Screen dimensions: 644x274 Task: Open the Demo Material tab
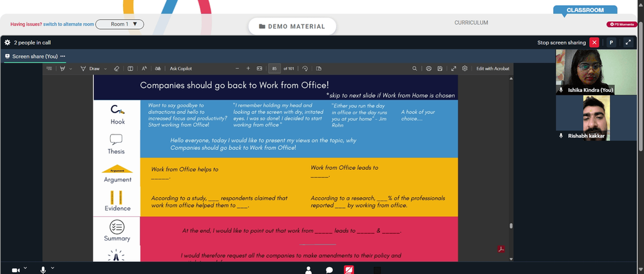coord(292,26)
